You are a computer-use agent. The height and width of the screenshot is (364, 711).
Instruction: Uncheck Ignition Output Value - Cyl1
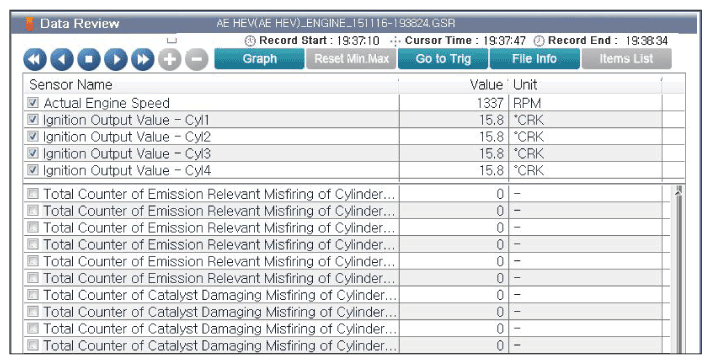click(33, 119)
